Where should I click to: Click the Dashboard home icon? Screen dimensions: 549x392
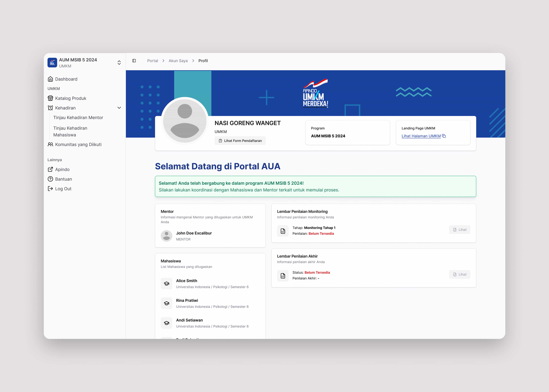pos(50,79)
